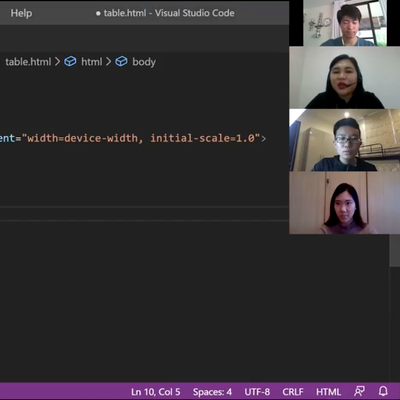Click the unsaved dot before table.html title
Image resolution: width=400 pixels, height=400 pixels.
pyautogui.click(x=98, y=13)
